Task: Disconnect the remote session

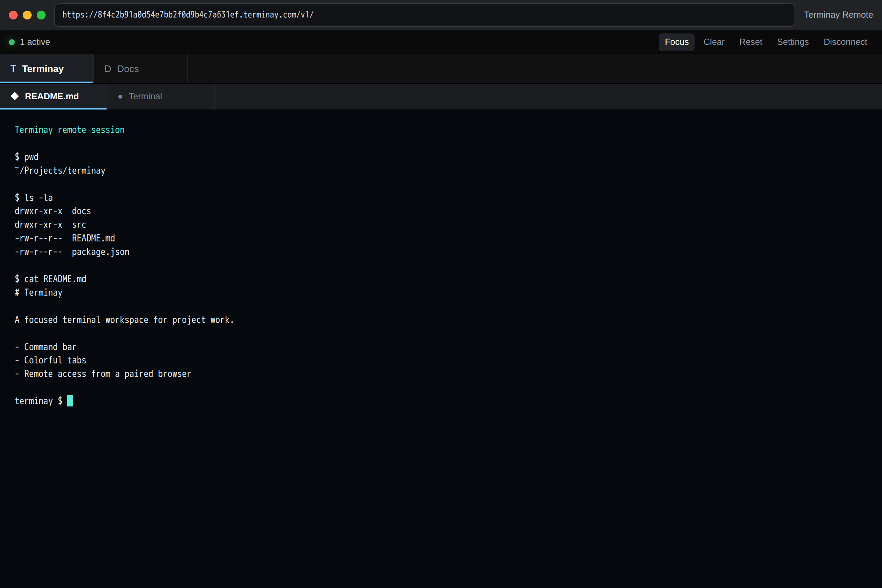Action: pyautogui.click(x=845, y=42)
